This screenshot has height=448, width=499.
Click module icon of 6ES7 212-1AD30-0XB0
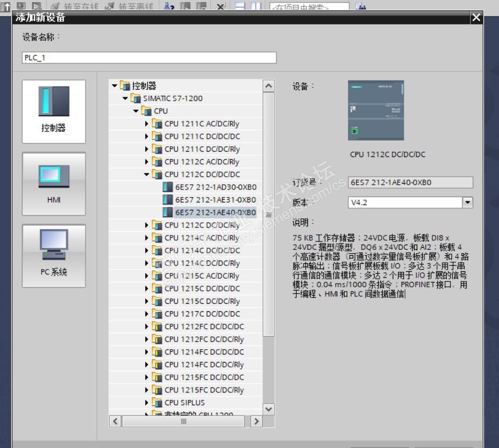tap(168, 187)
